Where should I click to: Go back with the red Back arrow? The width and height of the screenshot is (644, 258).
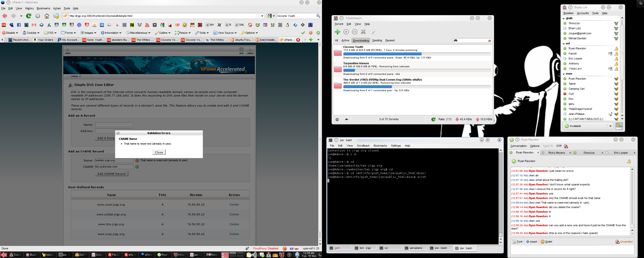pyautogui.click(x=5, y=16)
